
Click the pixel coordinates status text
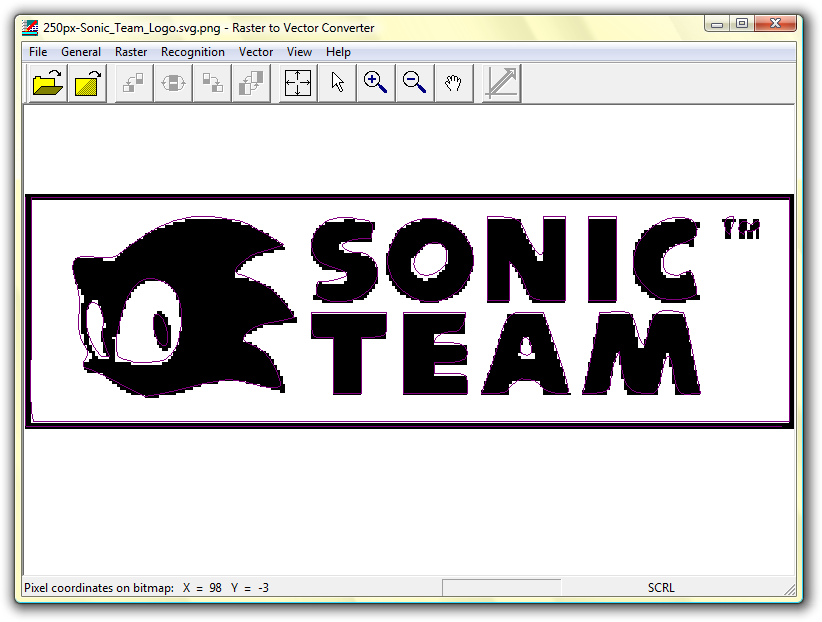tap(147, 588)
